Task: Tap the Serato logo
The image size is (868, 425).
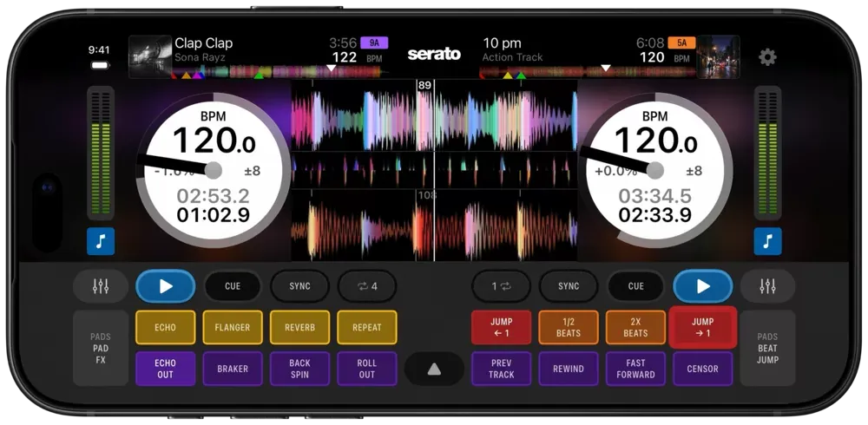Action: tap(434, 55)
